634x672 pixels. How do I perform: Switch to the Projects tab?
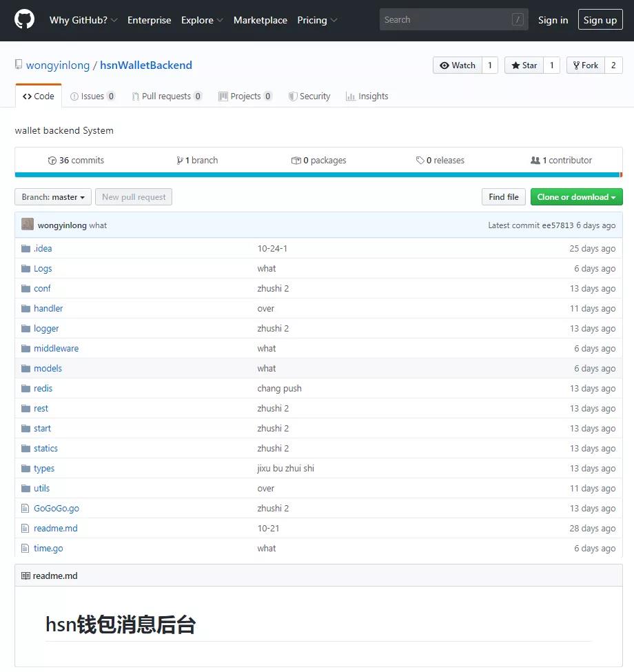(245, 96)
